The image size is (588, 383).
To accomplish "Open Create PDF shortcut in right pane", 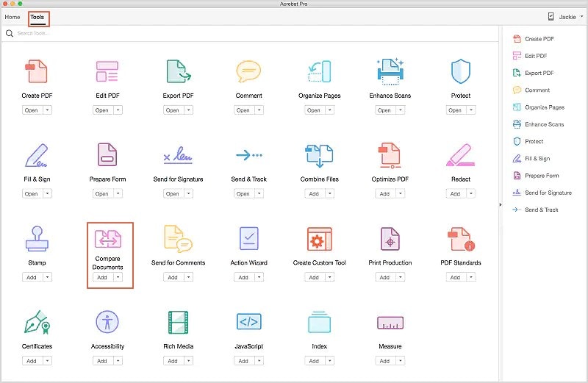I will (533, 39).
